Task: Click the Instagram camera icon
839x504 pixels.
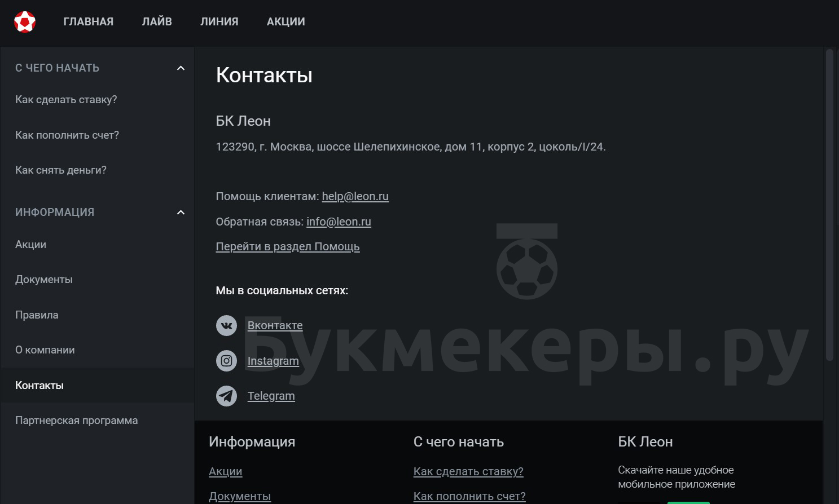Action: pyautogui.click(x=226, y=361)
